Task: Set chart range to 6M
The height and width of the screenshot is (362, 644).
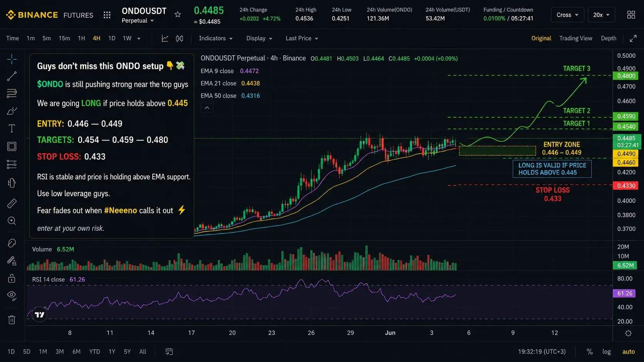Action: click(77, 352)
